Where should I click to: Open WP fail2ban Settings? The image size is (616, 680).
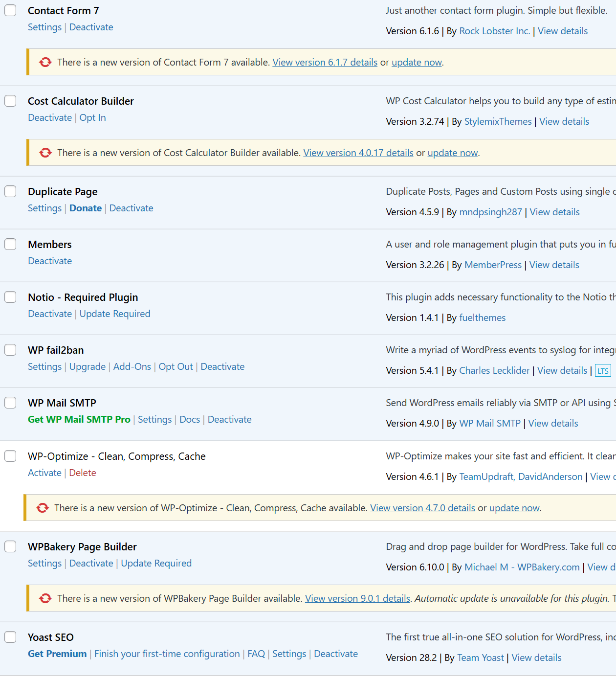[x=44, y=366]
